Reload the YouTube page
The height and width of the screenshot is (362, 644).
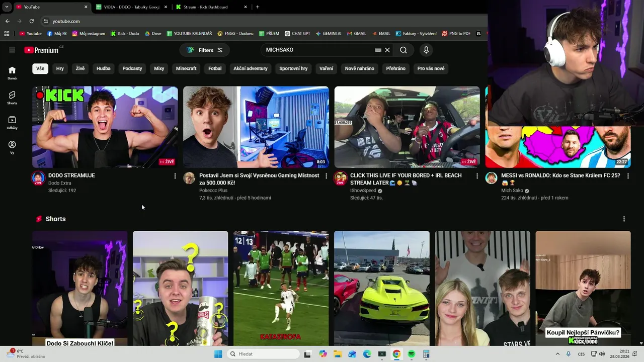[x=32, y=21]
